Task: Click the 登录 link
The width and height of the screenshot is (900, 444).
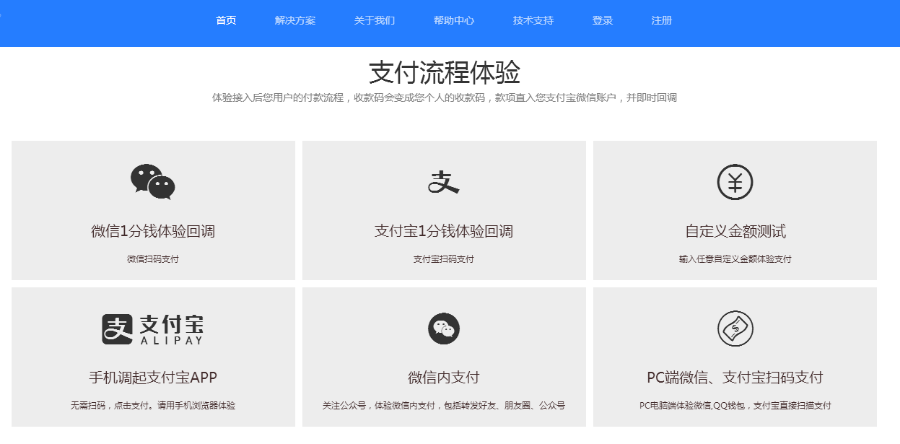Action: pyautogui.click(x=603, y=21)
